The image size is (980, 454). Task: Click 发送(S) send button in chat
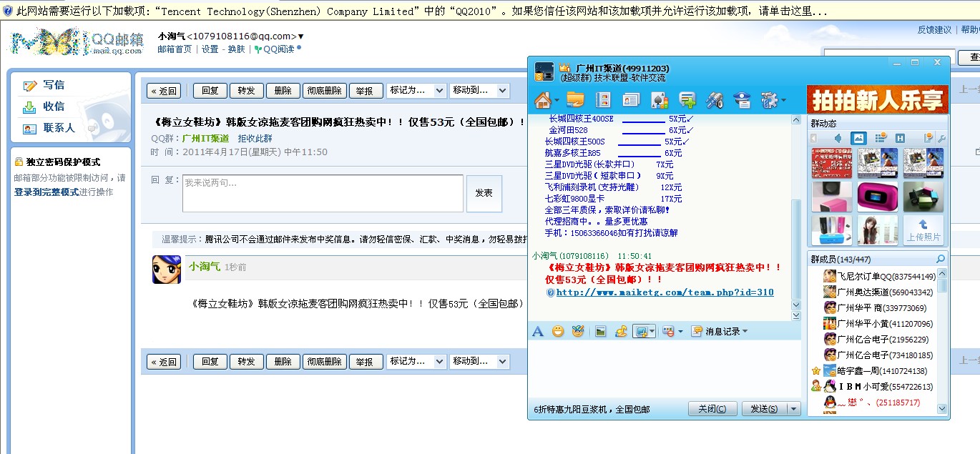point(764,409)
